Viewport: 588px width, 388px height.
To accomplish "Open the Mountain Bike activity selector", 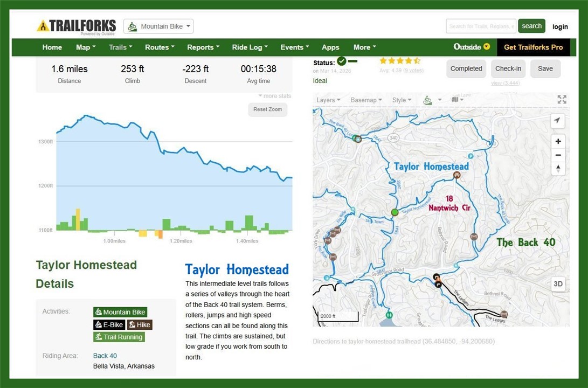I will click(x=158, y=26).
